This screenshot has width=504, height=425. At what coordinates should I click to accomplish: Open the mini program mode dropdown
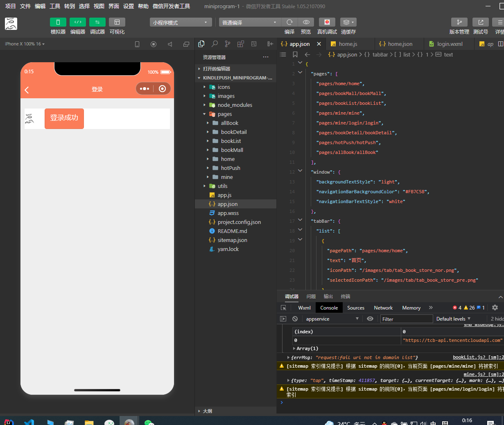coord(181,22)
